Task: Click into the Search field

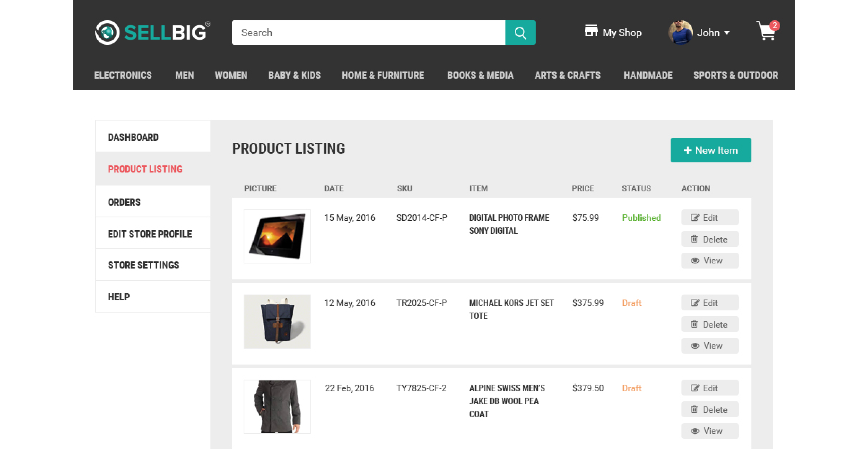Action: coord(368,33)
